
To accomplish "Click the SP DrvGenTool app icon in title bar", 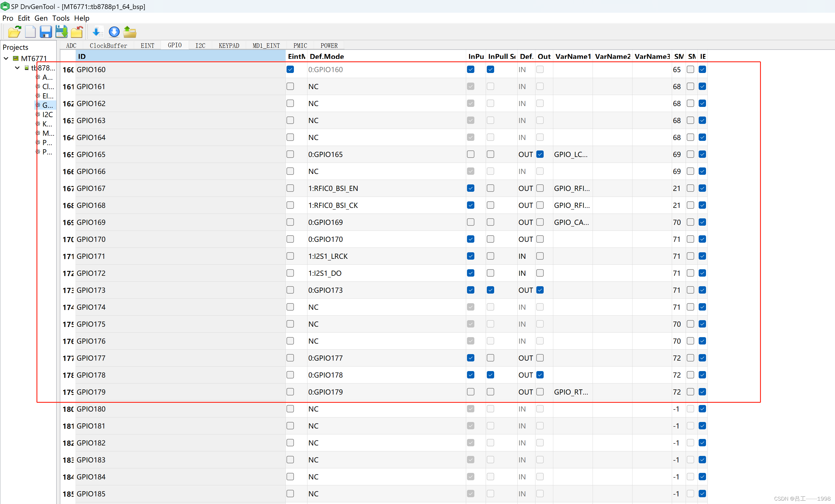I will [5, 6].
